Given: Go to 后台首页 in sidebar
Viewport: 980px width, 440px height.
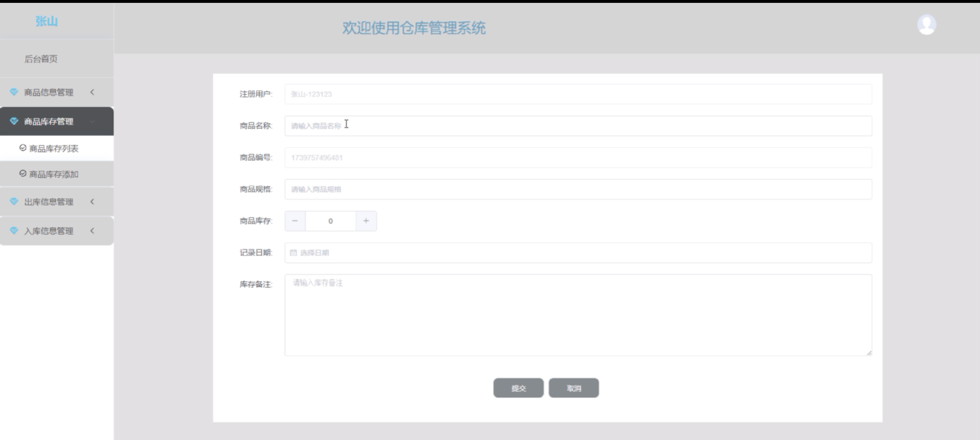Looking at the screenshot, I should click(41, 59).
